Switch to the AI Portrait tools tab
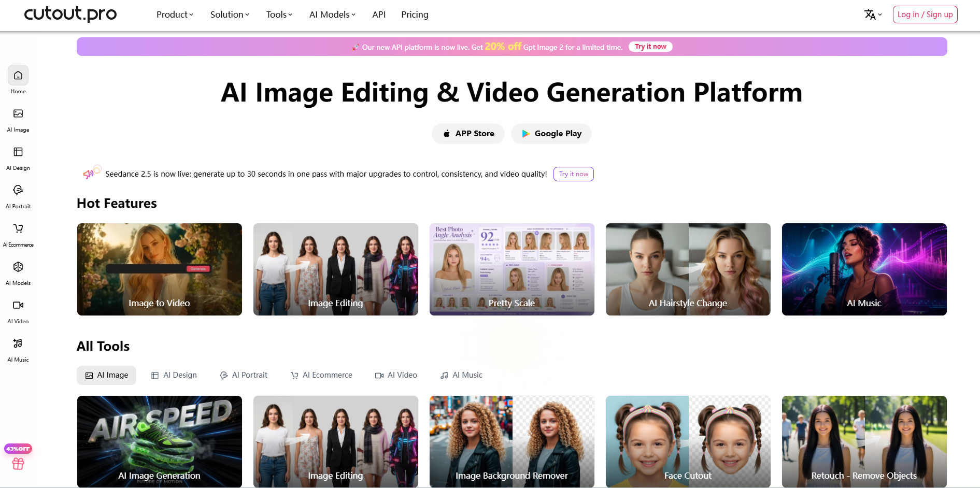Screen dimensions: 980x488 pyautogui.click(x=244, y=375)
